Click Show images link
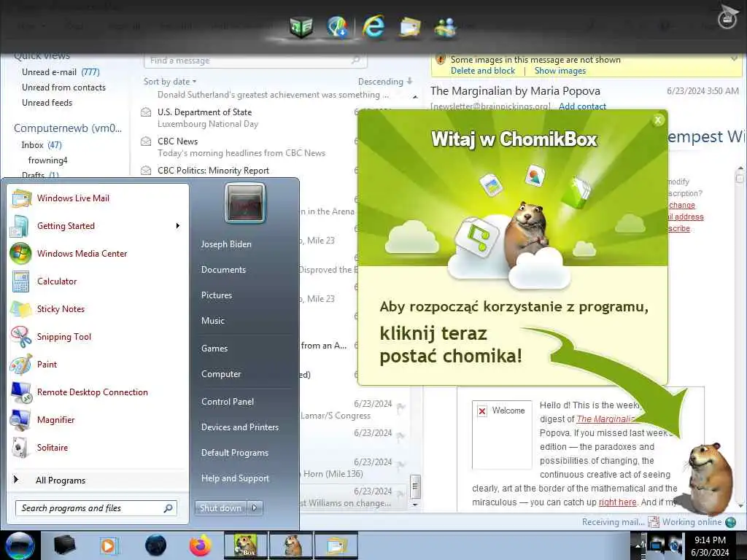The height and width of the screenshot is (560, 747). (x=560, y=71)
